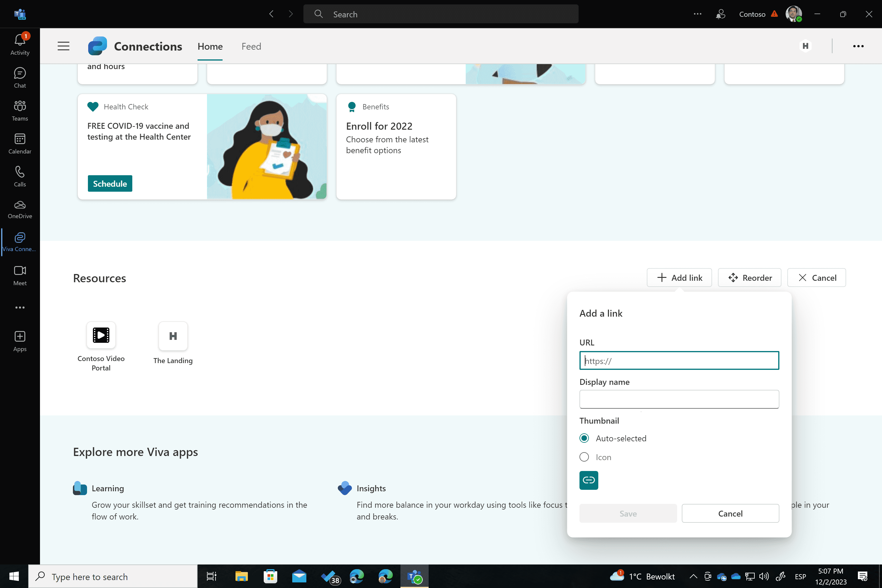Click the Add link button
Screen dimensions: 882x588
679,278
